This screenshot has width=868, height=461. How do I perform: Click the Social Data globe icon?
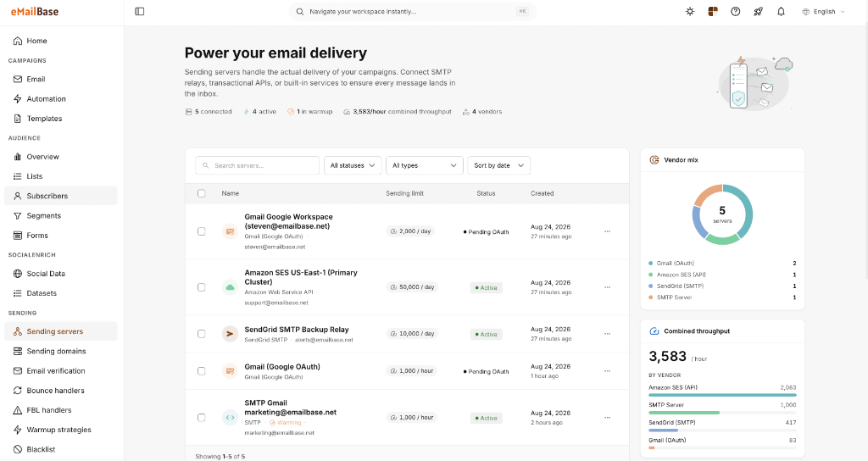click(18, 274)
